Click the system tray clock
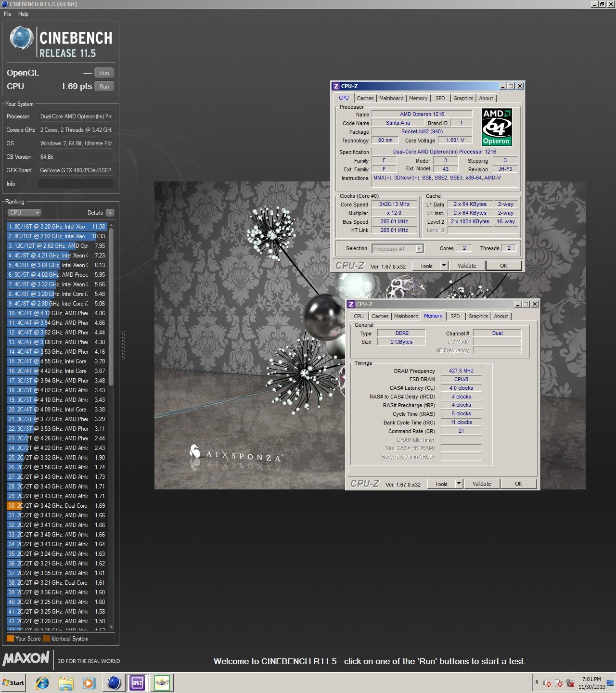Screen dimensions: 616x693 point(591,682)
